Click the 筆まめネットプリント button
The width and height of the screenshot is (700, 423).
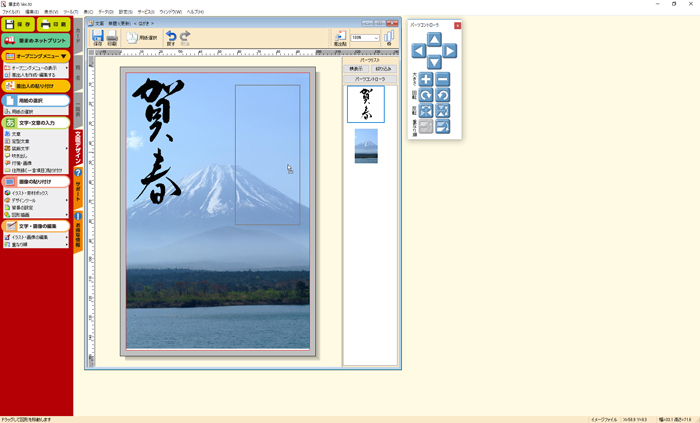tap(36, 40)
